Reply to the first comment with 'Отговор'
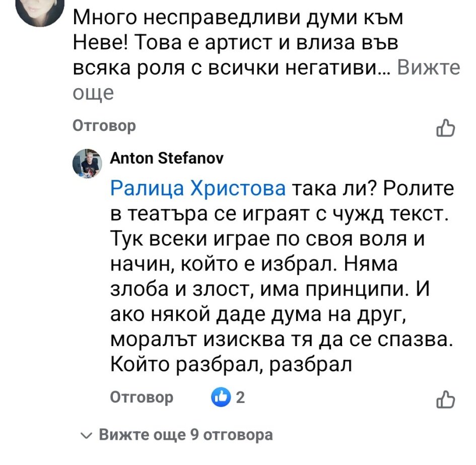 [104, 125]
